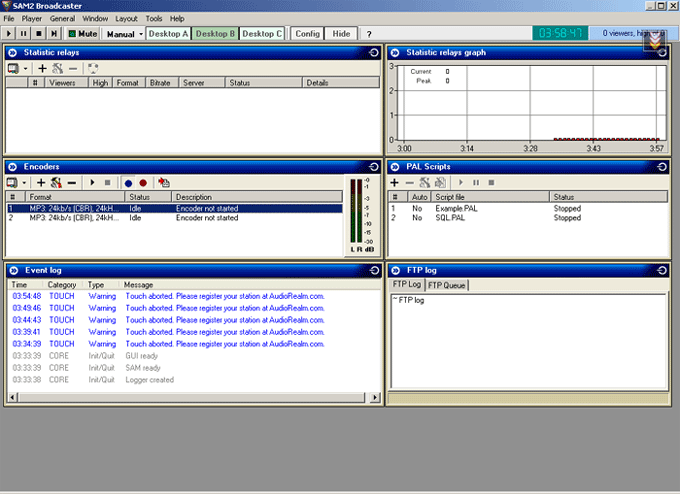The height and width of the screenshot is (494, 680).
Task: Expand the Statistic relays view dropdown arrow
Action: click(25, 69)
